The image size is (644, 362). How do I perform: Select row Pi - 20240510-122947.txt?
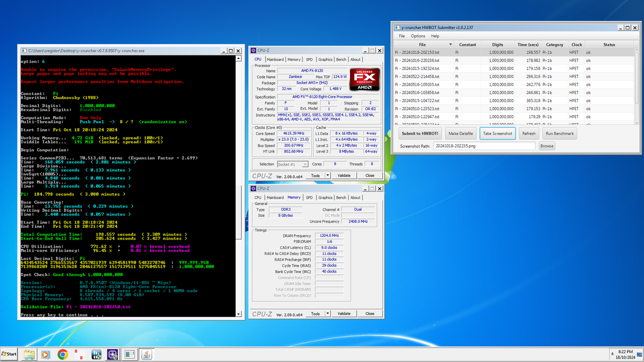click(514, 117)
